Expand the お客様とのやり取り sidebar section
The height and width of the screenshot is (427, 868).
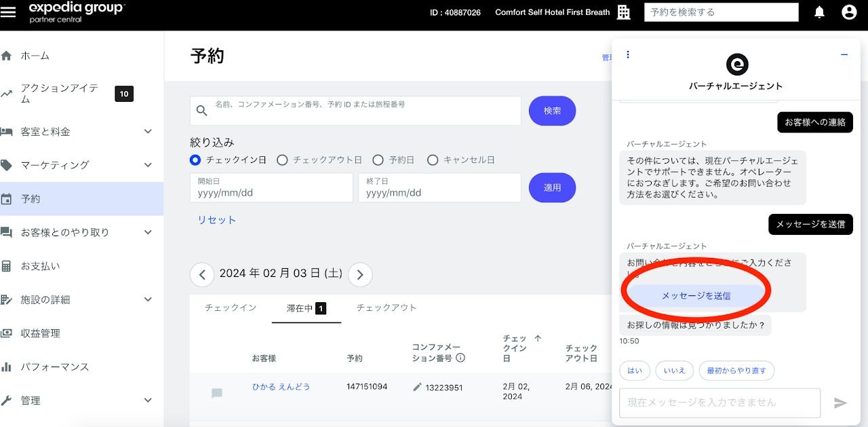coord(148,232)
